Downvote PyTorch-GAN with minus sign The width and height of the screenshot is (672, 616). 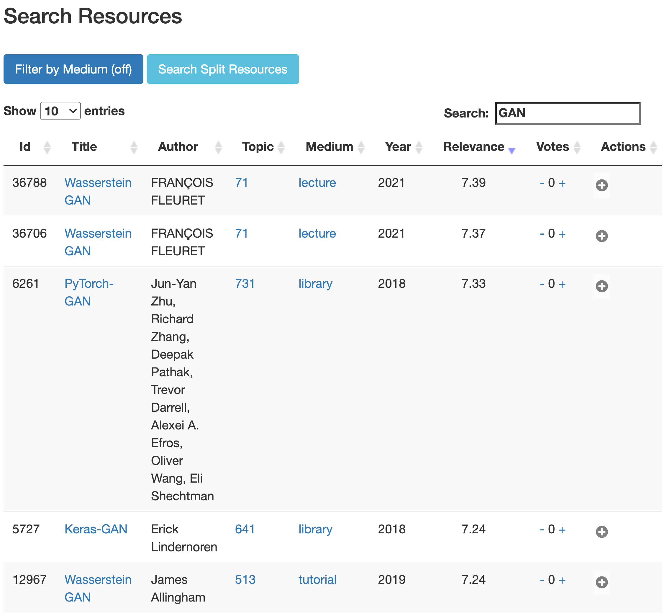click(542, 284)
